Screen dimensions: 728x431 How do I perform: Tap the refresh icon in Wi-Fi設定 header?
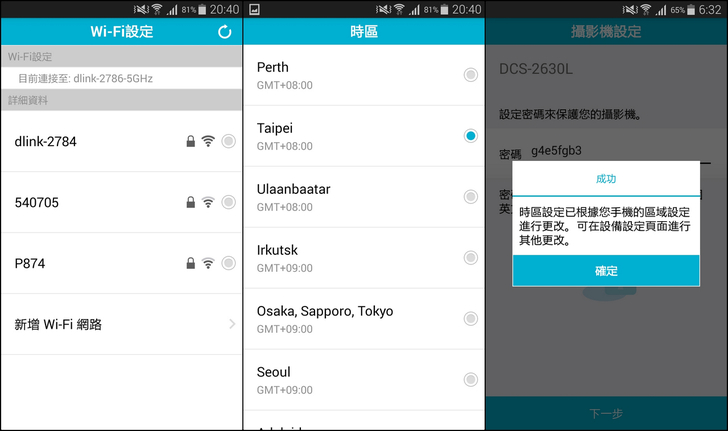(x=225, y=32)
